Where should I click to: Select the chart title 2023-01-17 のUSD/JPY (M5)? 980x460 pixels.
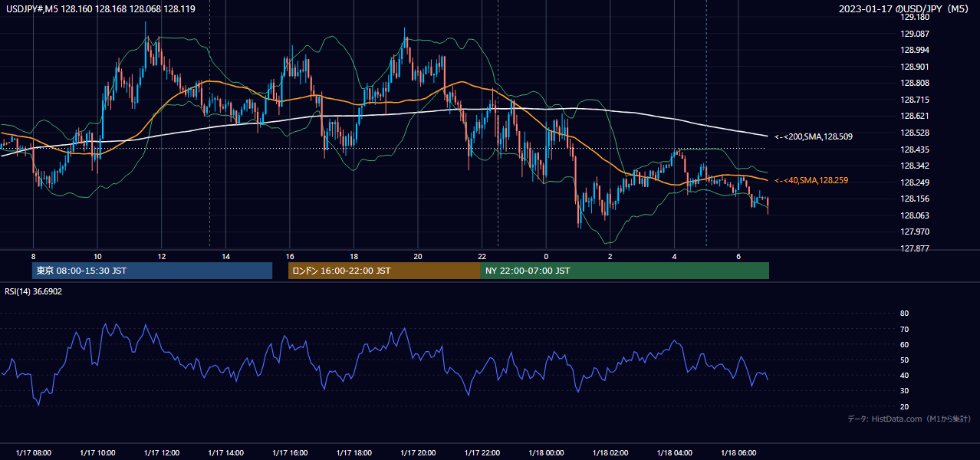(905, 8)
